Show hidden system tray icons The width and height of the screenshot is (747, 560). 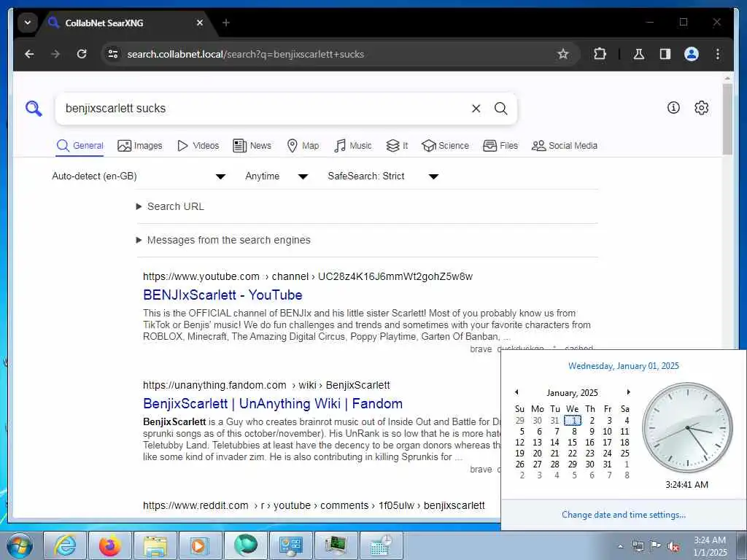coord(620,546)
